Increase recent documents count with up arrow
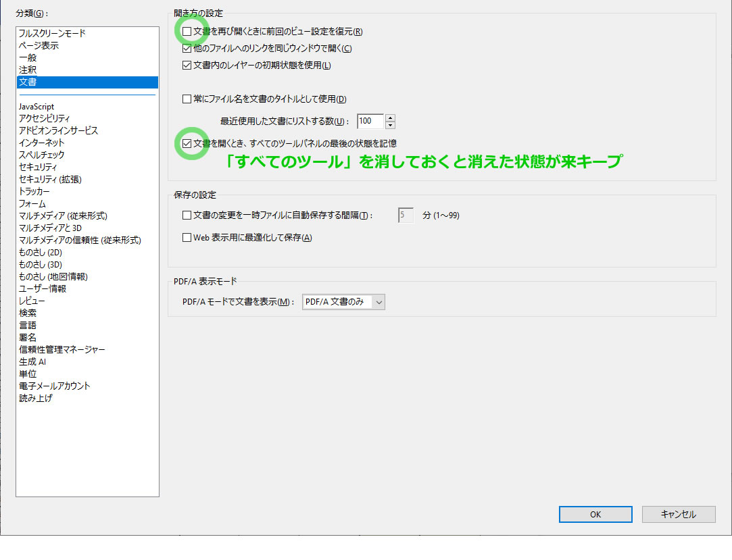Viewport: 732px width, 560px height. click(x=390, y=118)
